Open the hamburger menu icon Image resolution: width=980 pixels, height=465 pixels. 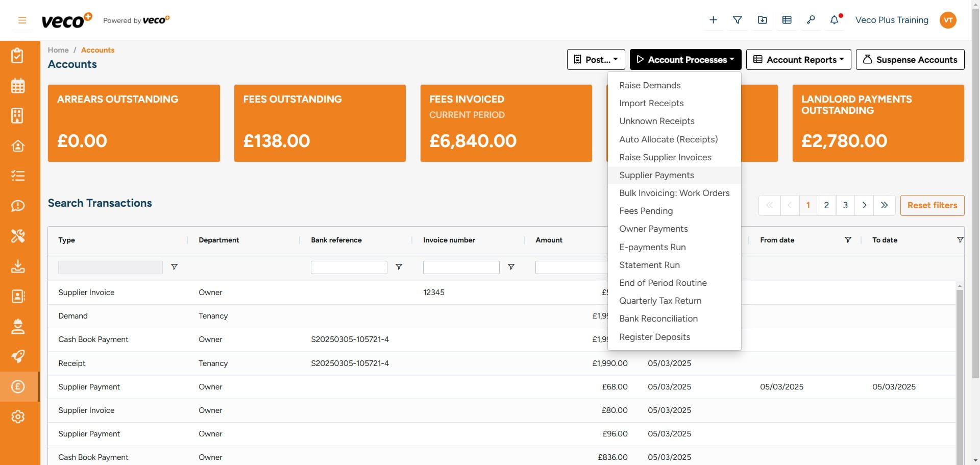(22, 20)
